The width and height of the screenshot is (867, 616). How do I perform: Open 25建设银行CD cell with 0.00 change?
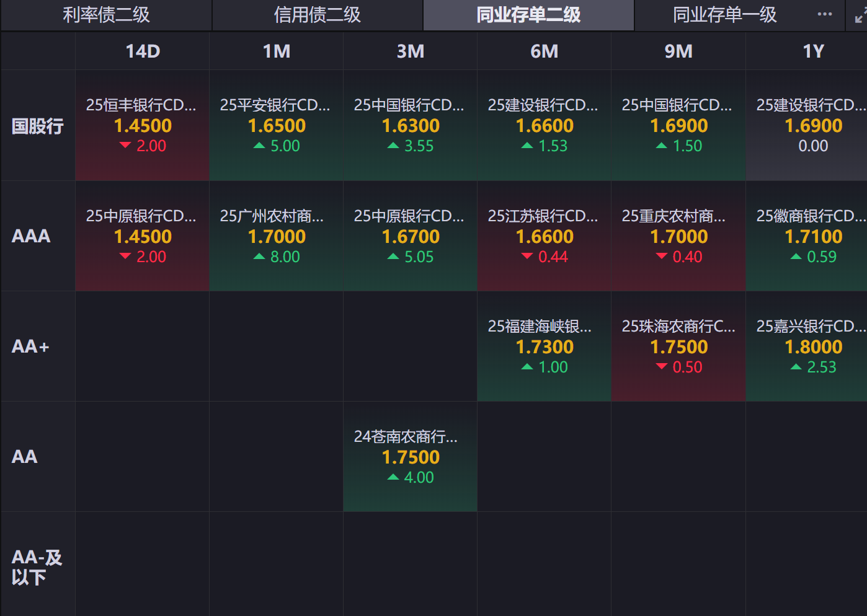807,126
